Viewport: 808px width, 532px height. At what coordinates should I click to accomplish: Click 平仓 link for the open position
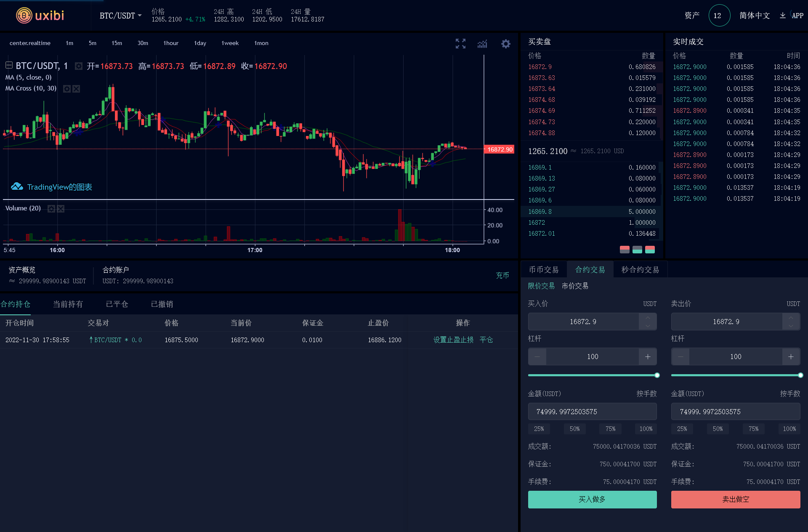pos(486,340)
